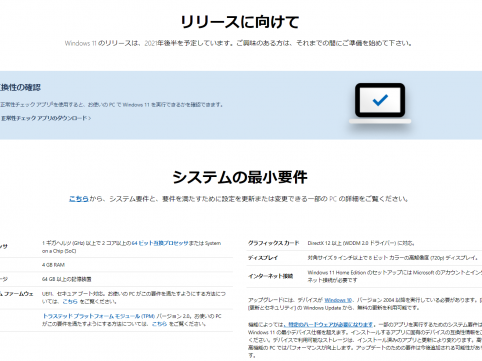This screenshot has height=361, width=482.
Task: Open the 正常性チェック アプリのダウンロード link
Action: coord(46,118)
